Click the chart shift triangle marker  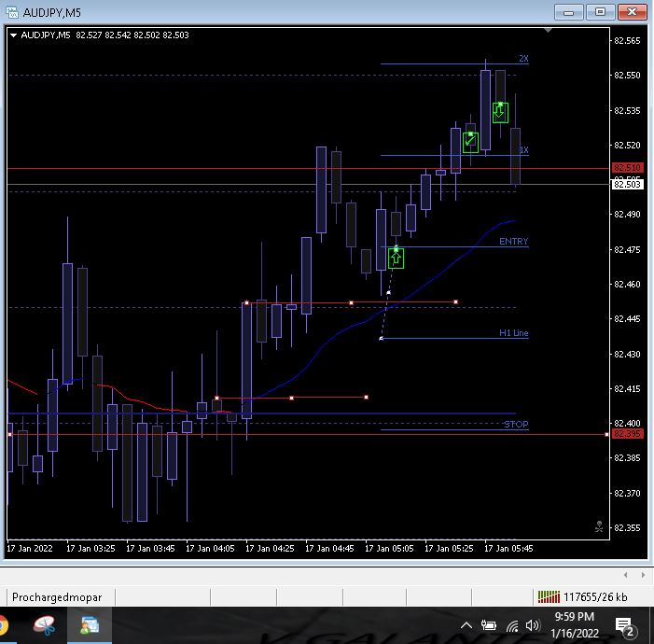point(548,30)
